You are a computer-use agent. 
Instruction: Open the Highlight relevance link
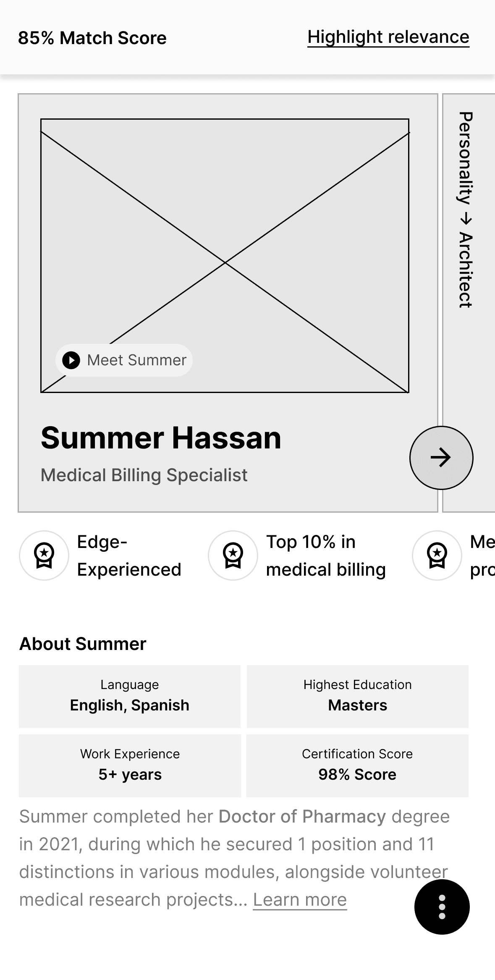(x=388, y=37)
